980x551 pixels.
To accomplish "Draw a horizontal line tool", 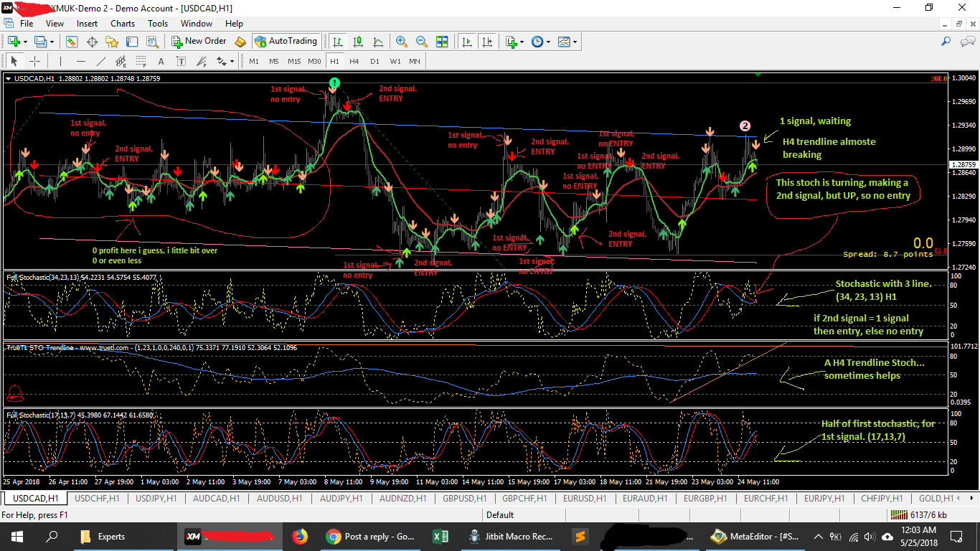I will point(81,61).
